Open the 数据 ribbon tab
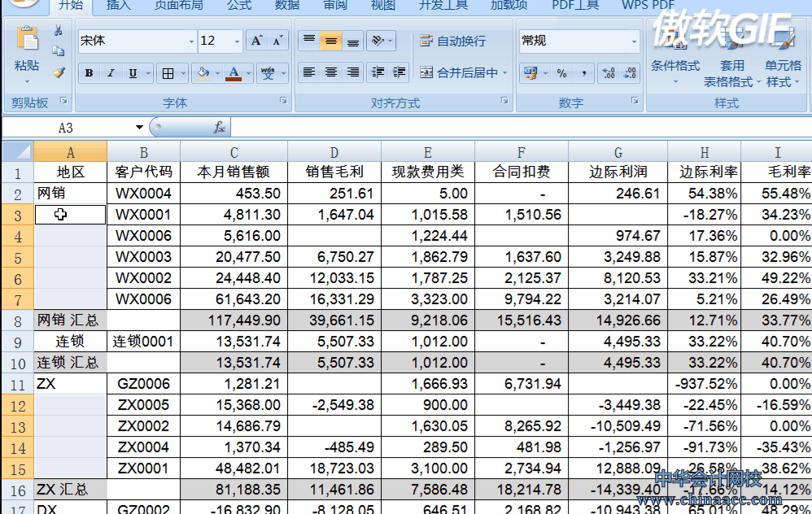 pos(286,7)
